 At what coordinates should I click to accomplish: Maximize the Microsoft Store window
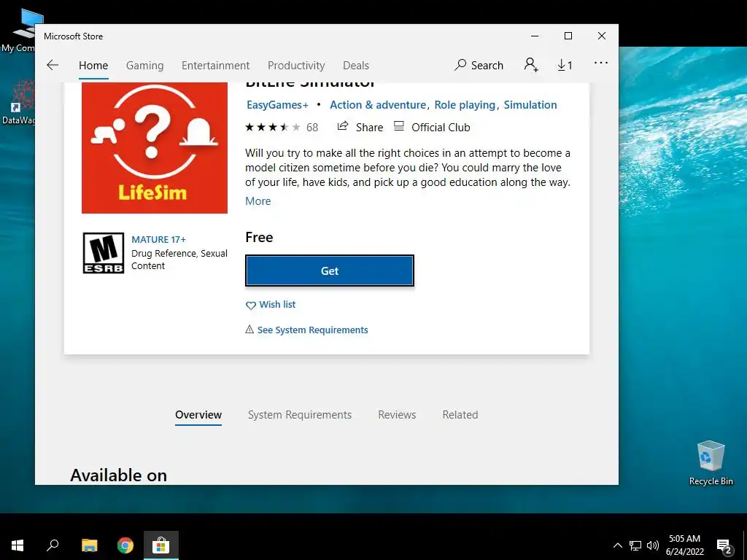click(x=568, y=36)
